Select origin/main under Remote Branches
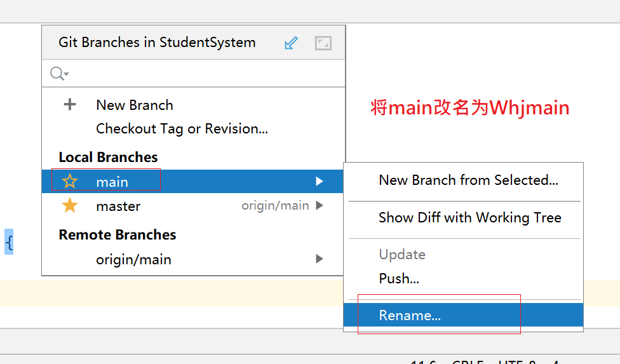Image resolution: width=620 pixels, height=364 pixels. pos(133,260)
